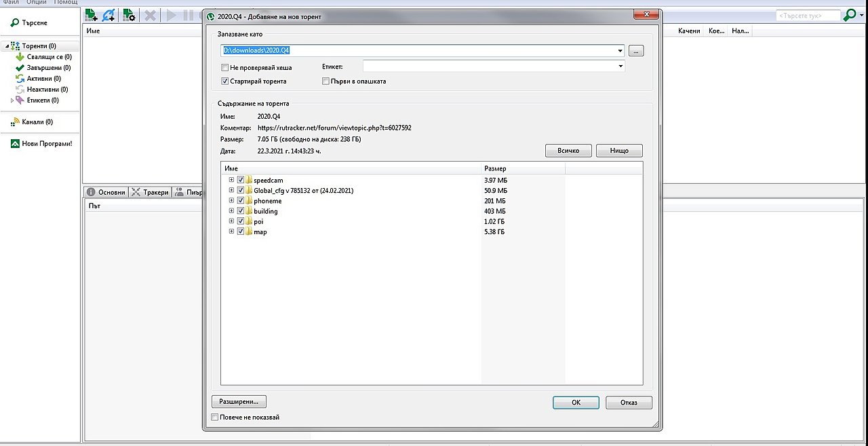
Task: Open the Create New Torrent toolbar icon
Action: click(129, 15)
